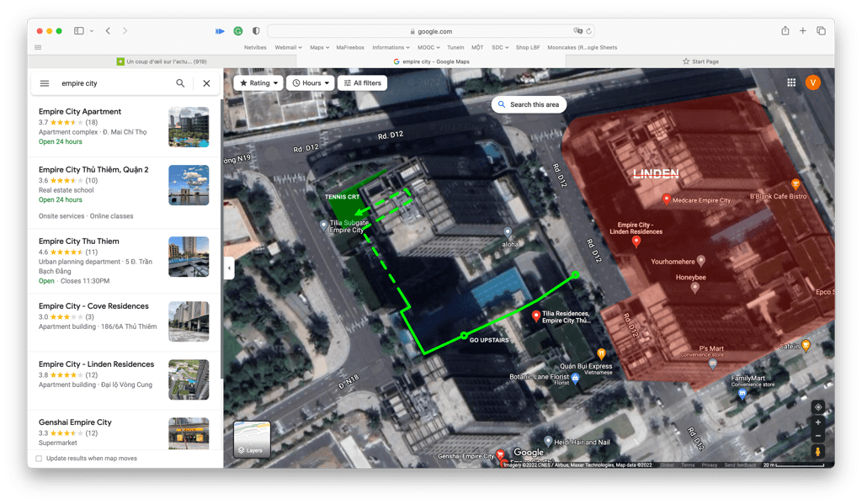The height and width of the screenshot is (504, 862).
Task: Select the Tilia Residences map pin
Action: (x=536, y=316)
